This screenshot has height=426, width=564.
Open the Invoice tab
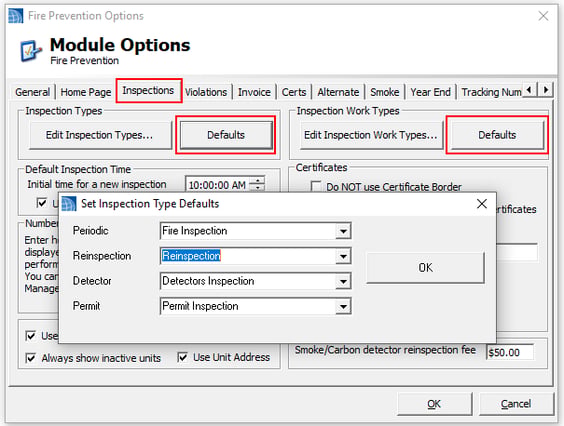point(254,92)
